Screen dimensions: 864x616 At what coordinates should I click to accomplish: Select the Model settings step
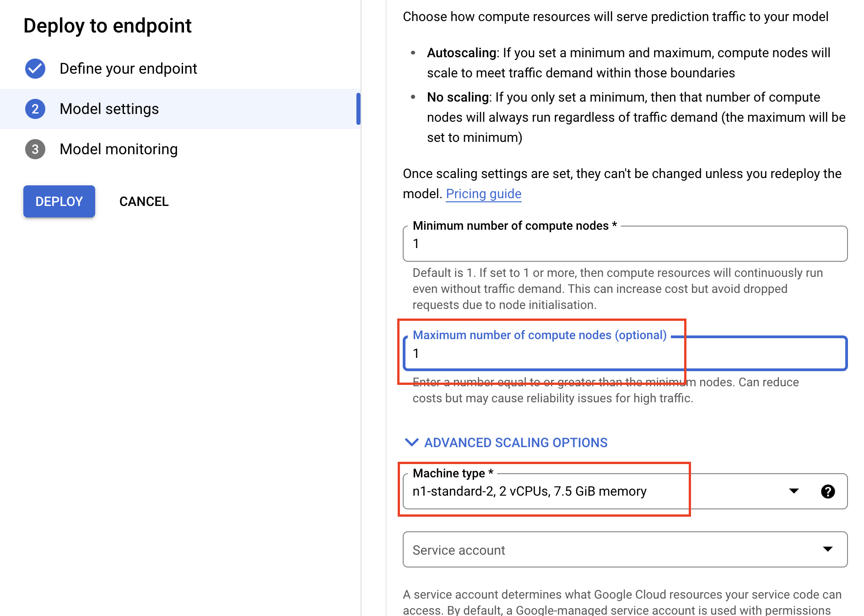109,109
